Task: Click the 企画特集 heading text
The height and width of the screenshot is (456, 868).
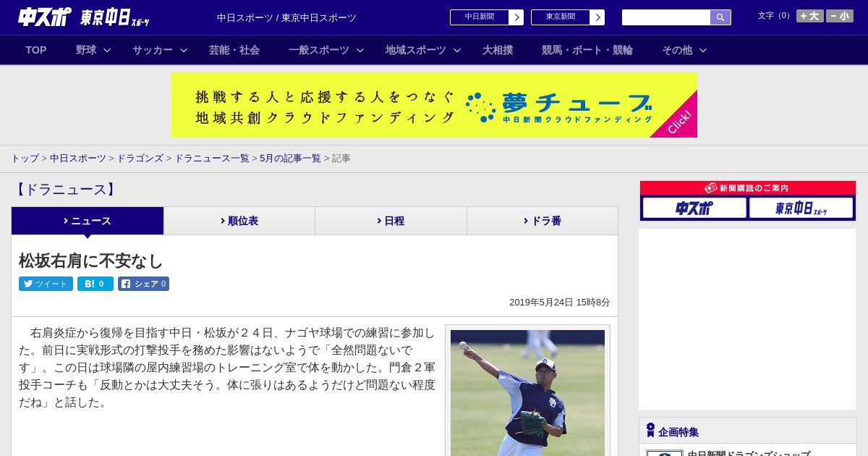Action: pyautogui.click(x=678, y=431)
